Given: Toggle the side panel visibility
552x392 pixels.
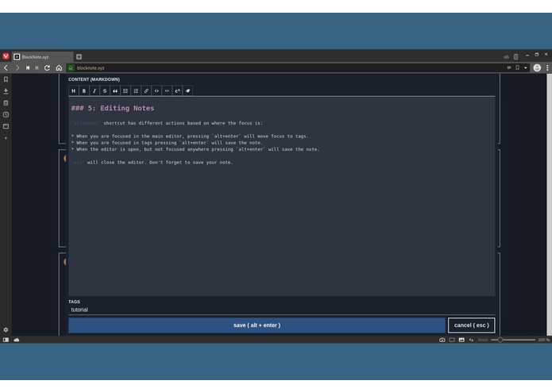Looking at the screenshot, I should pyautogui.click(x=6, y=340).
